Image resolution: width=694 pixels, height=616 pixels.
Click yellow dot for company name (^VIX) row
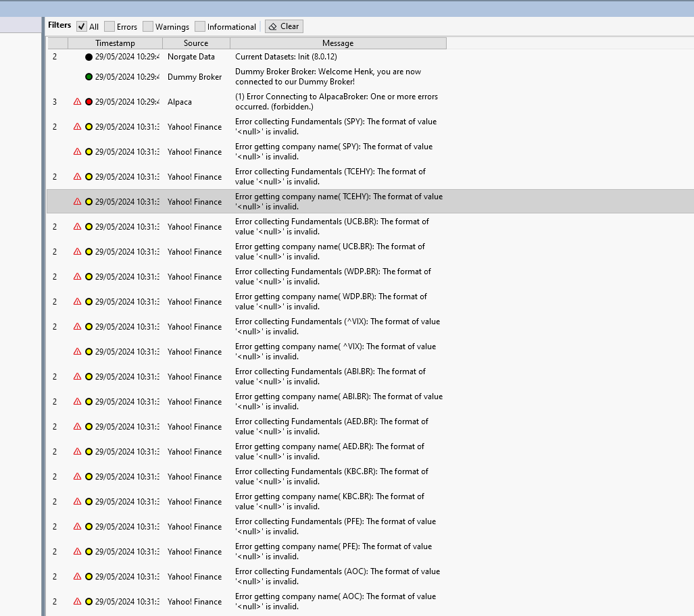[89, 352]
